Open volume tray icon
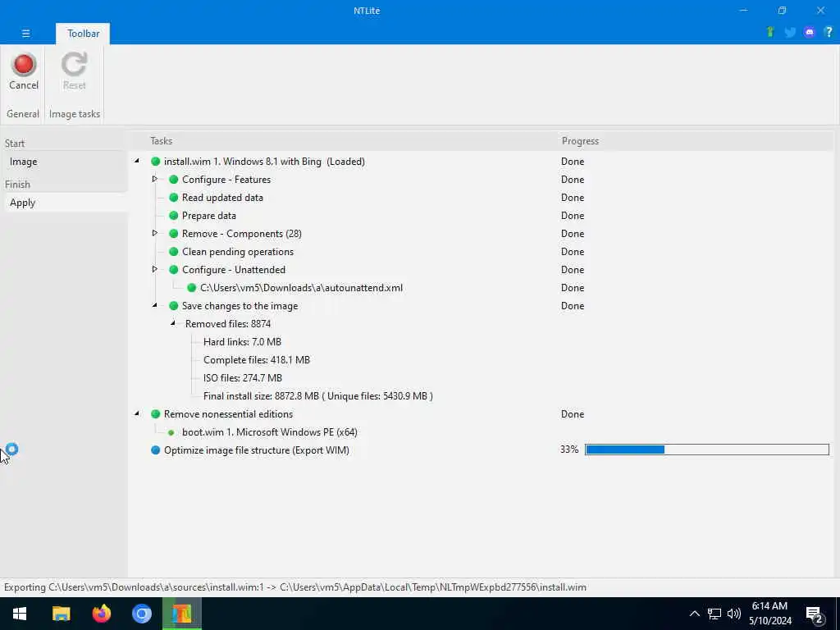The width and height of the screenshot is (840, 630). point(734,614)
